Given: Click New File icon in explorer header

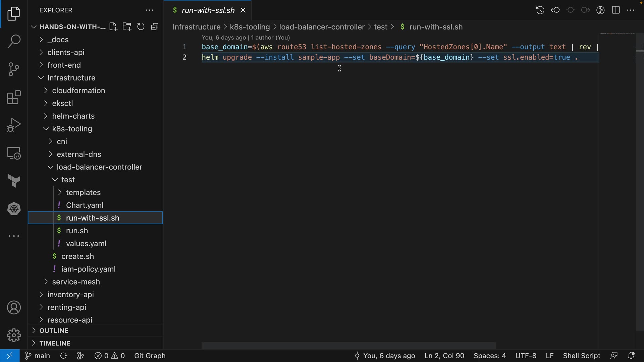Looking at the screenshot, I should point(113,27).
